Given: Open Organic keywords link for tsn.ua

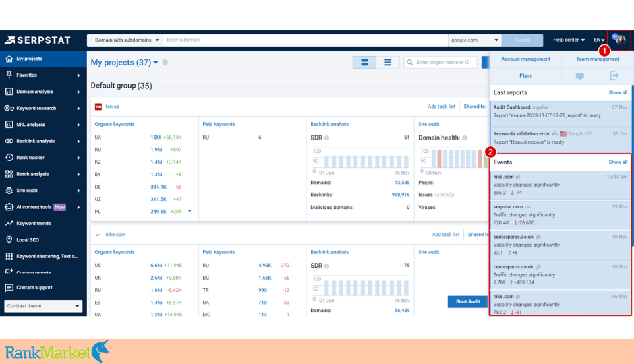Looking at the screenshot, I should pyautogui.click(x=115, y=125).
